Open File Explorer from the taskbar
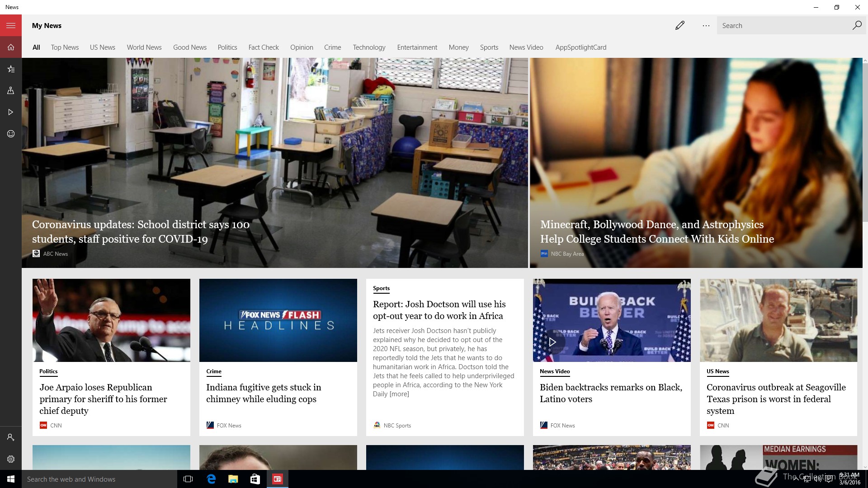The width and height of the screenshot is (868, 488). 233,479
